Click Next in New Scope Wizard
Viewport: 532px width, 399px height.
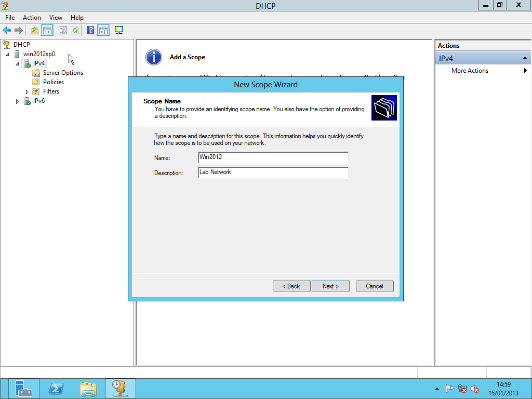[330, 286]
